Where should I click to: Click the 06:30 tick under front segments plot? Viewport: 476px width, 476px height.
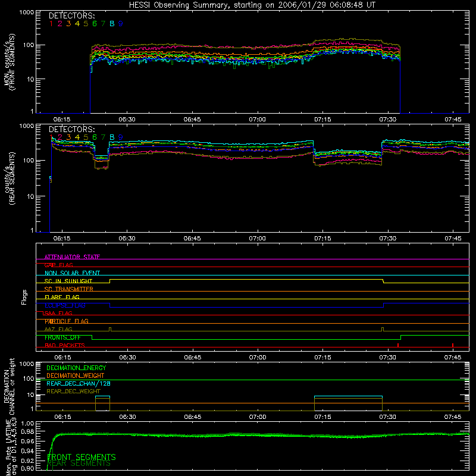127,120
